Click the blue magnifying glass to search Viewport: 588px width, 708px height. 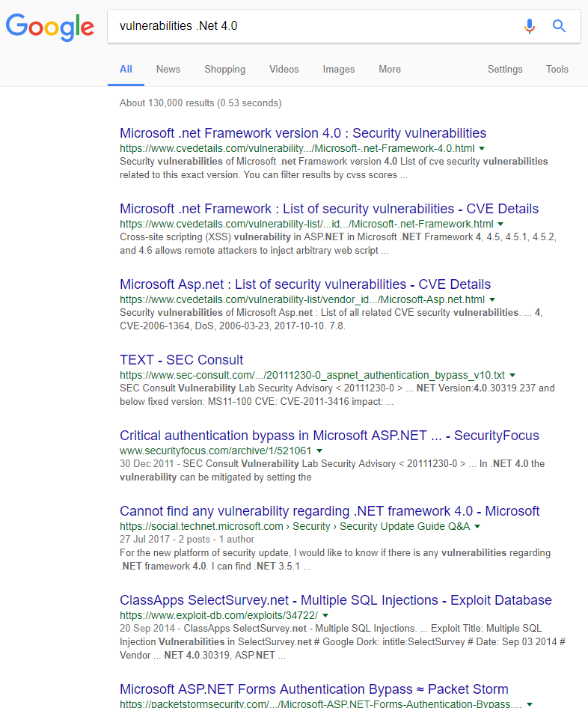(559, 25)
